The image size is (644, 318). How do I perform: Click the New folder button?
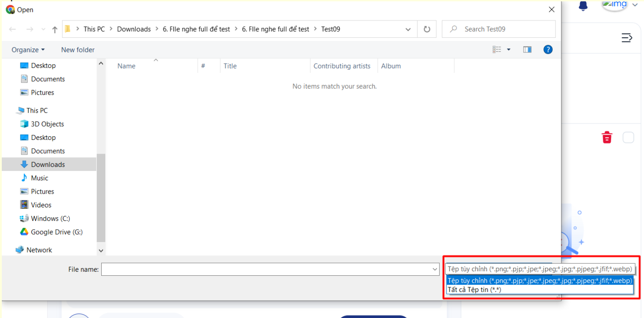pyautogui.click(x=78, y=50)
